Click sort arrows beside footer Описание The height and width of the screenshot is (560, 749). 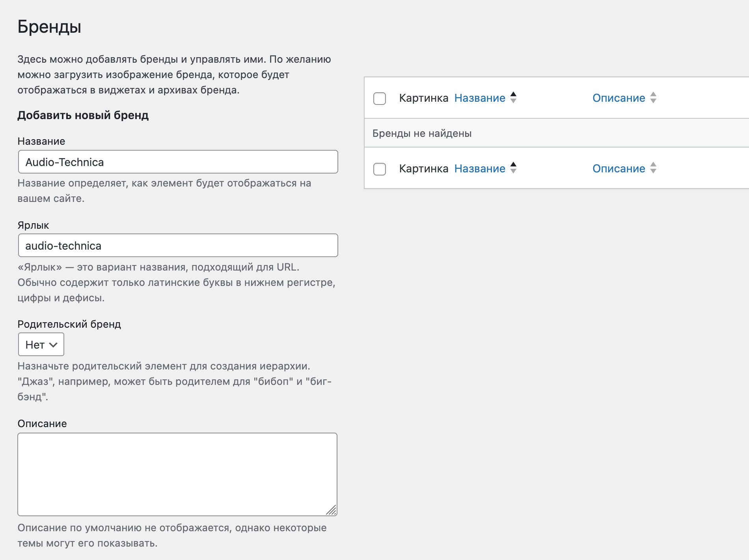click(x=653, y=168)
